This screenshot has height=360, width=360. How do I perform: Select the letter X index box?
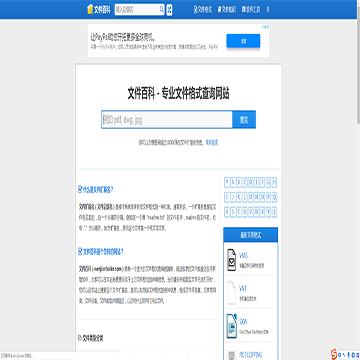(x=263, y=212)
